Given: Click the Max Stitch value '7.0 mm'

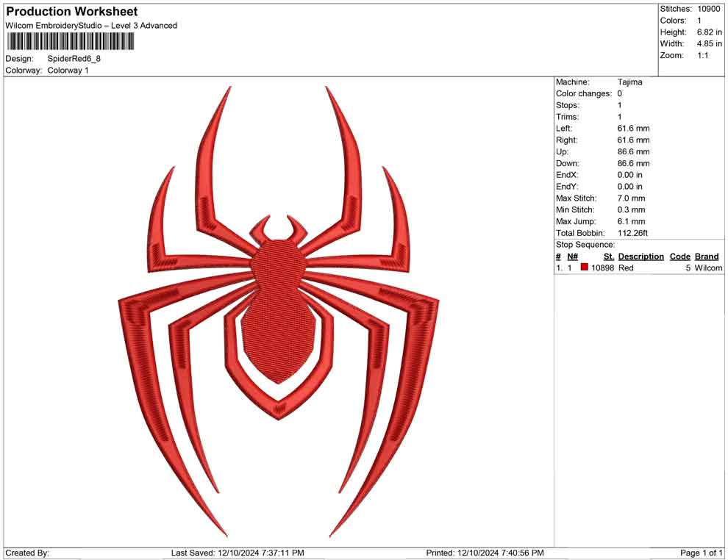Looking at the screenshot, I should point(631,198).
